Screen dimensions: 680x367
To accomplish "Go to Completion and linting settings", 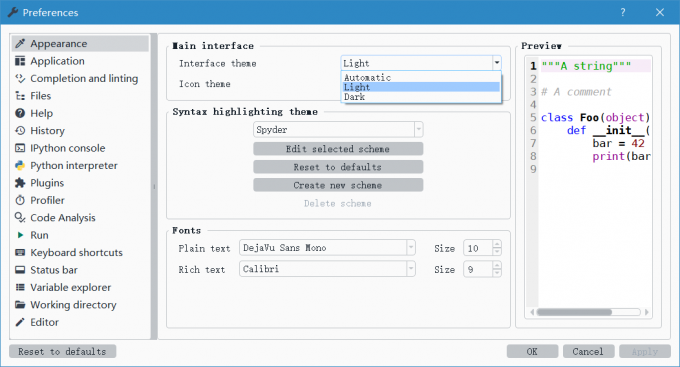I will point(80,78).
